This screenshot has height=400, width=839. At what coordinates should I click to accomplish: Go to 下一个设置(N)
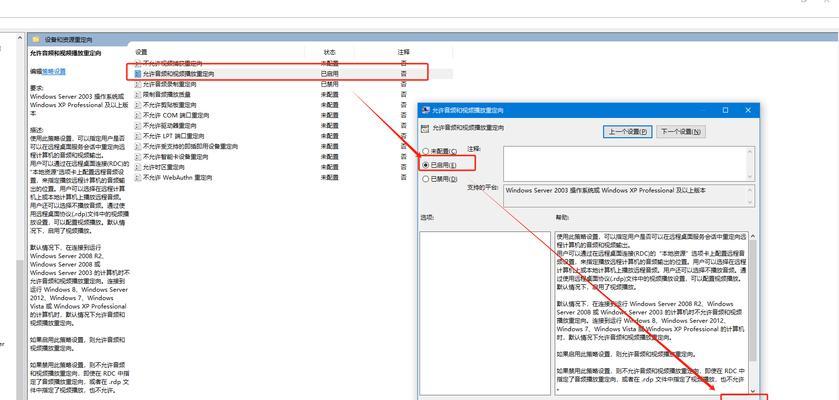(x=681, y=132)
